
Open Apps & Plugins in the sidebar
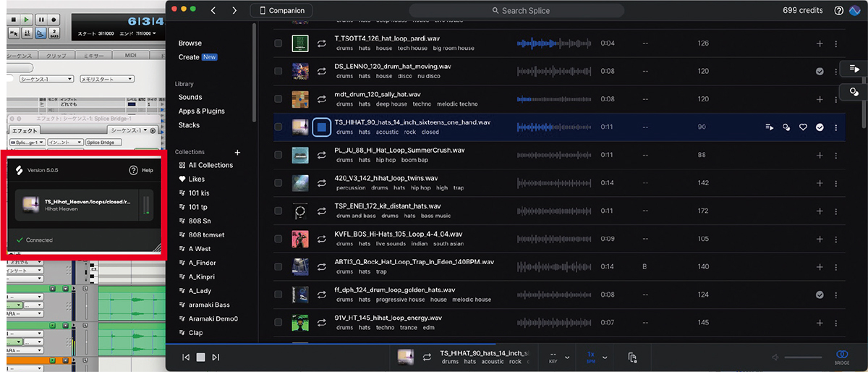[x=202, y=111]
